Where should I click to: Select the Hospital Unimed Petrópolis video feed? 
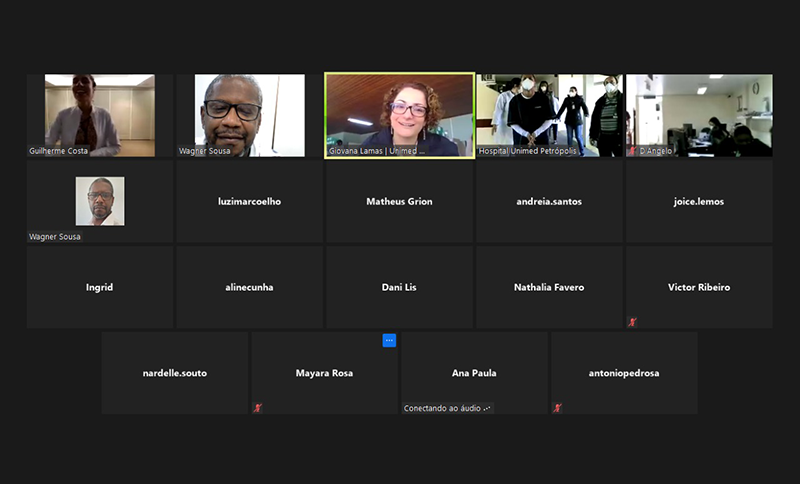coord(549,115)
